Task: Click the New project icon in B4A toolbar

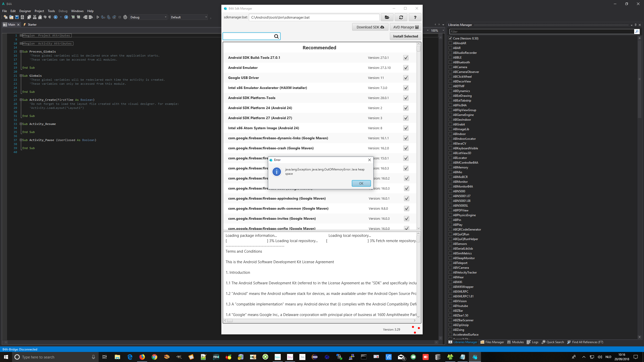Action: [x=6, y=17]
